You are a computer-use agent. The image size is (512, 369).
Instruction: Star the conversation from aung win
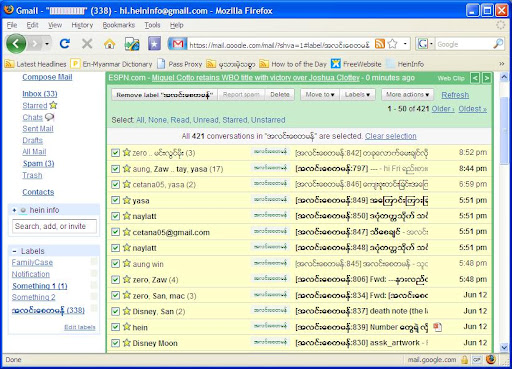click(127, 263)
